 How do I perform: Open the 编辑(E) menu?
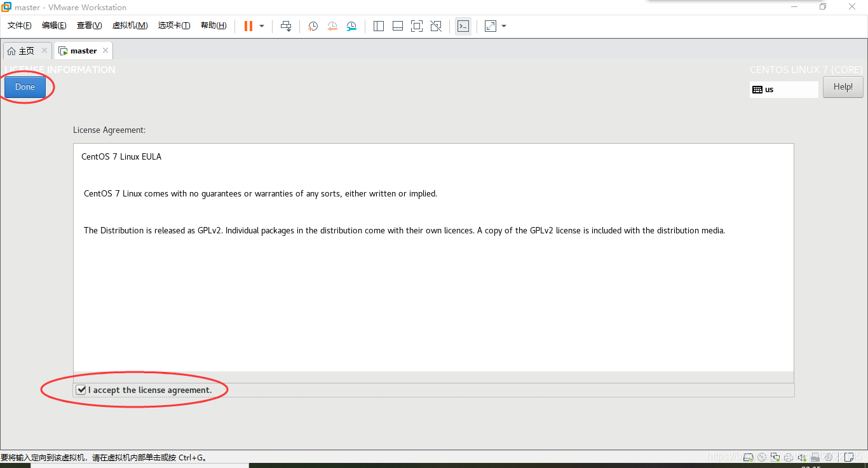[54, 25]
